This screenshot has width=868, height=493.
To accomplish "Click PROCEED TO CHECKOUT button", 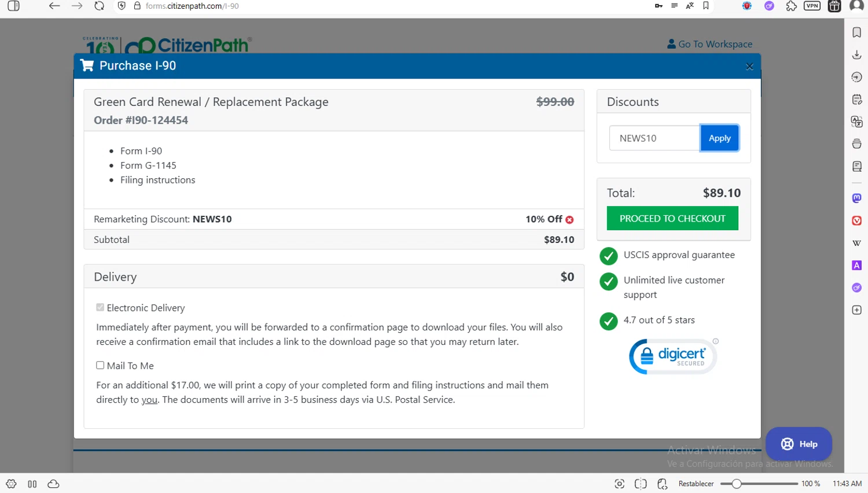I will point(672,218).
